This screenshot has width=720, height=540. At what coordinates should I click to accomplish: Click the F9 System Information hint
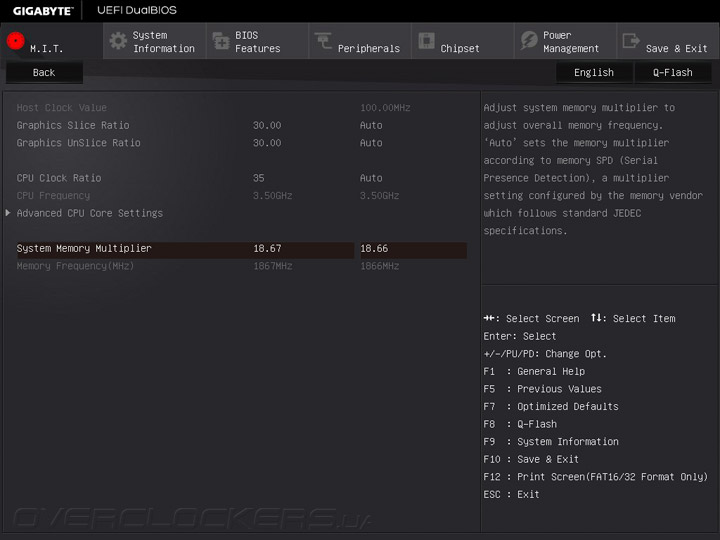[x=551, y=442]
